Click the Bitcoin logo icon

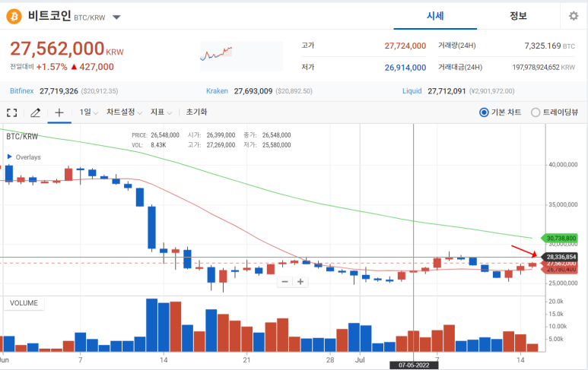coord(14,17)
